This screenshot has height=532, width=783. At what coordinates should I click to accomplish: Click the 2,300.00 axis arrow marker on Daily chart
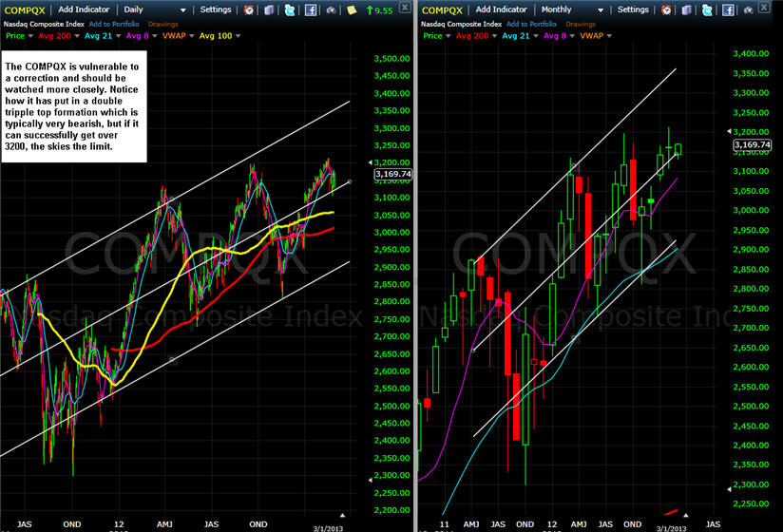pos(370,480)
